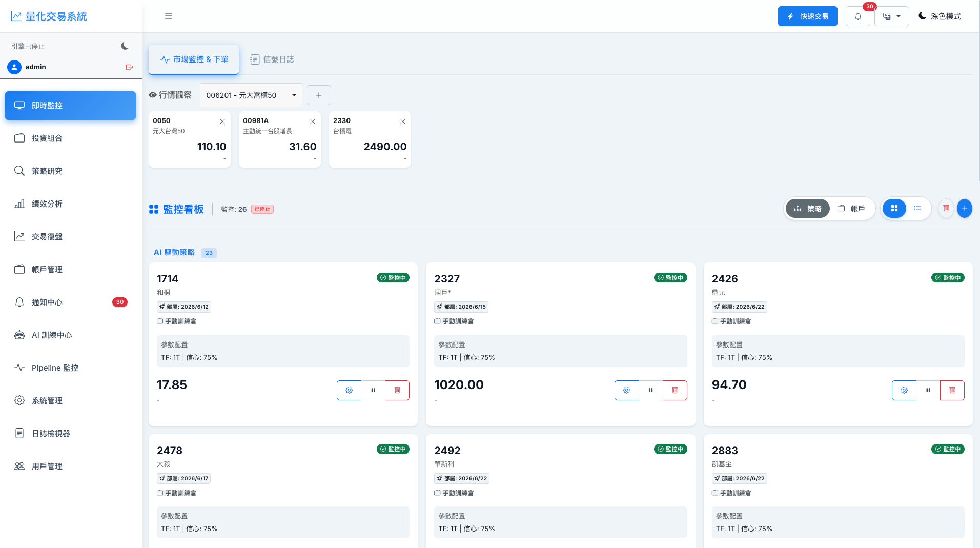Add selected symbol with plus button
Image resolution: width=980 pixels, height=548 pixels.
click(318, 95)
